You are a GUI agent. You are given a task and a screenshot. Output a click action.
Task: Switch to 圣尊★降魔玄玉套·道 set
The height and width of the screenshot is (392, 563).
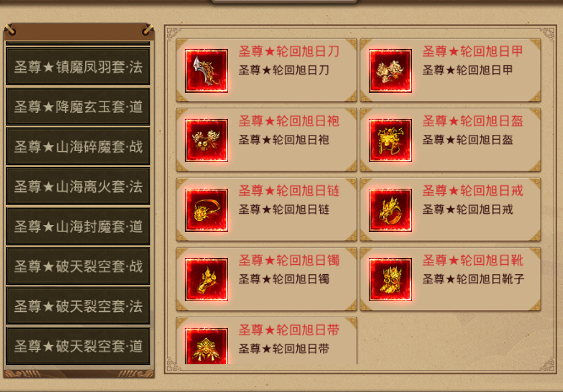[78, 107]
